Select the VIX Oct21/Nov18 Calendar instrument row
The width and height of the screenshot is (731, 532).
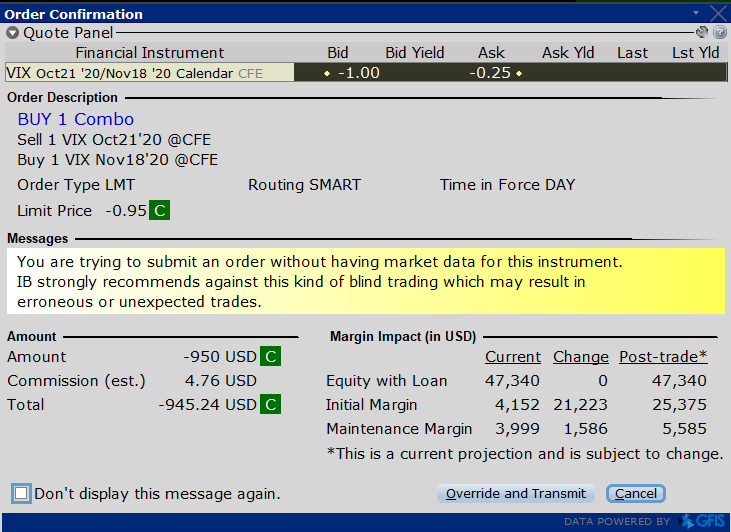pos(366,73)
